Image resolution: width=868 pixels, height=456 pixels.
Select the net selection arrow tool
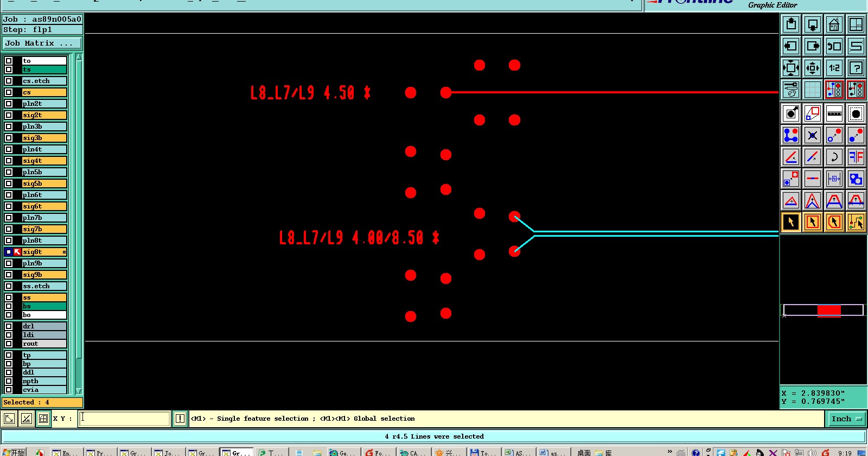[x=856, y=222]
